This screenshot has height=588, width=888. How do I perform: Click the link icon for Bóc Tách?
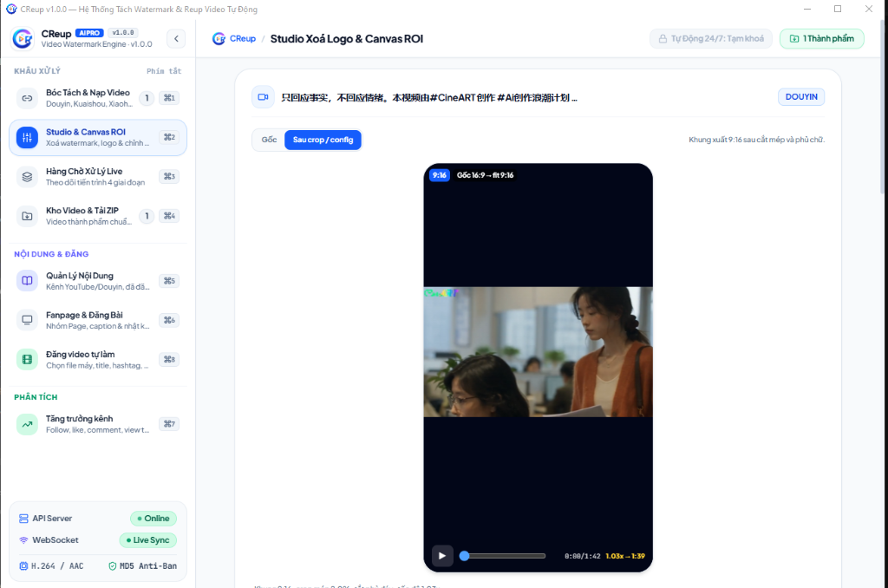click(27, 98)
